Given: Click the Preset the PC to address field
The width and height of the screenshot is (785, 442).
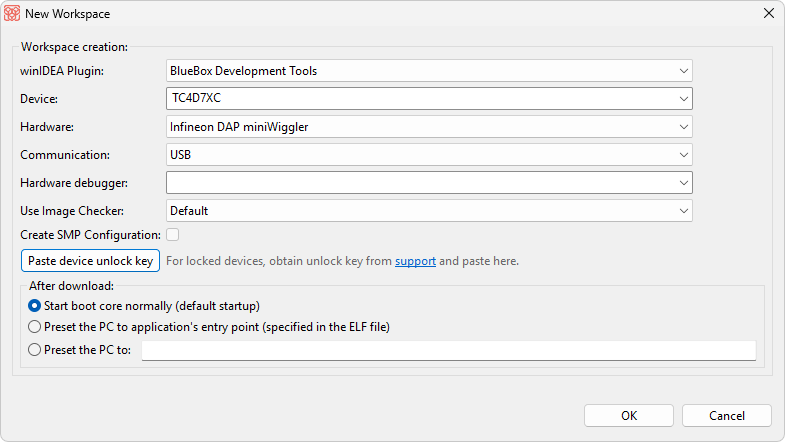Looking at the screenshot, I should pos(449,350).
